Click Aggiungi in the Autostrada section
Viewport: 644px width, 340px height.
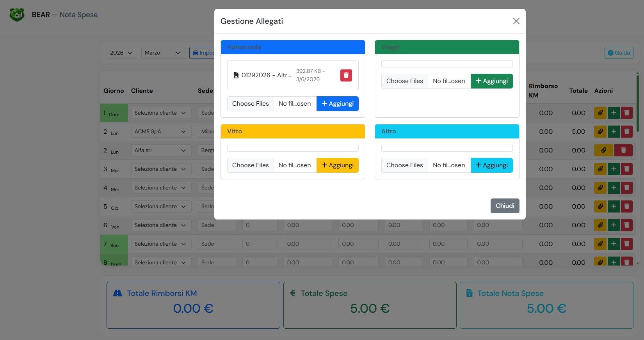coord(337,104)
